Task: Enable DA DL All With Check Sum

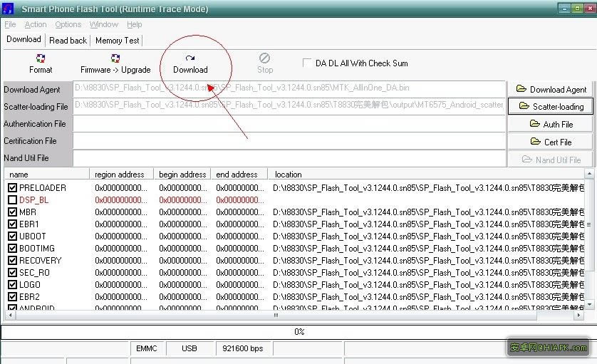Action: [x=308, y=63]
